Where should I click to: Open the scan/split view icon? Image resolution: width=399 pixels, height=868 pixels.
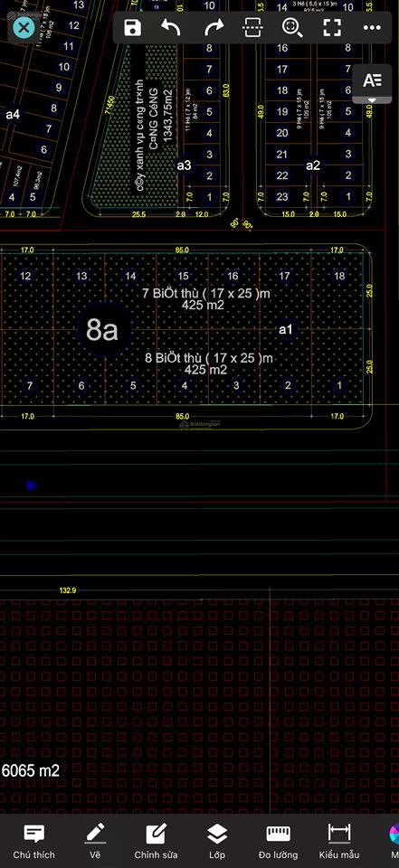(252, 27)
